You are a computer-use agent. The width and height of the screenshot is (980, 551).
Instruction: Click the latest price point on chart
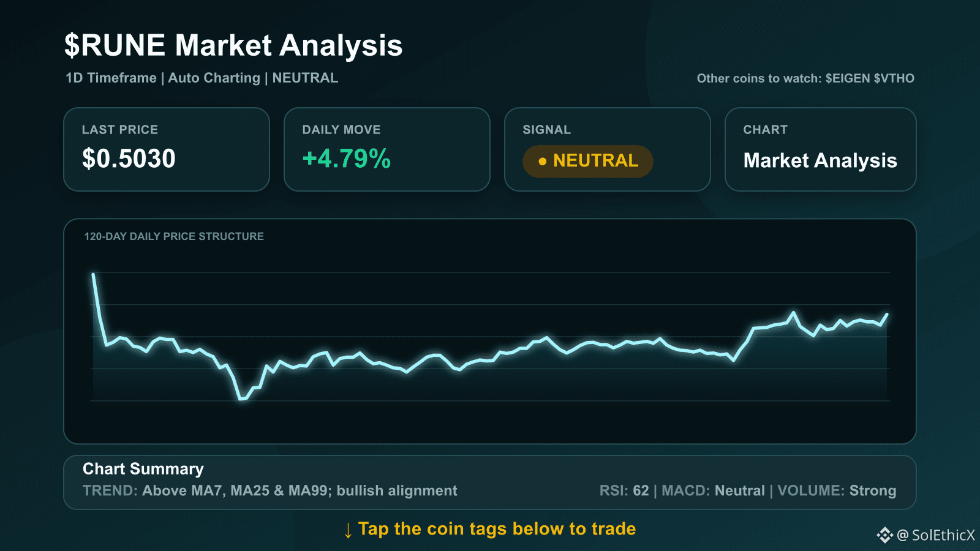[x=887, y=315]
